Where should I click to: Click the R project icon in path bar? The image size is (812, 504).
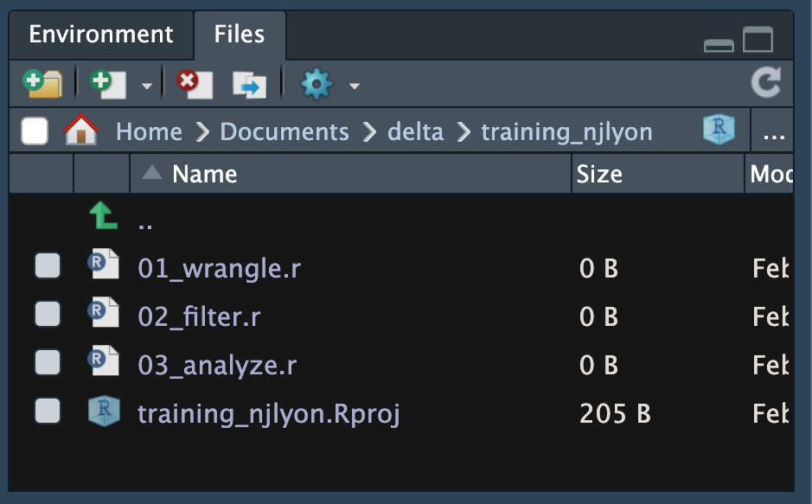(x=719, y=131)
